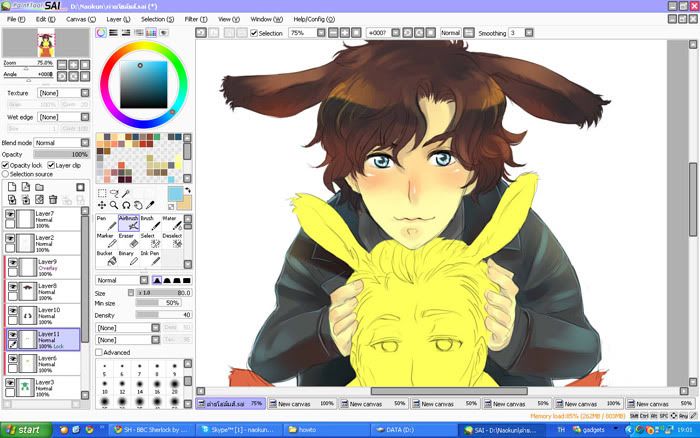Hide Layer7 using its eye icon
This screenshot has height=438, width=700.
pyautogui.click(x=11, y=215)
